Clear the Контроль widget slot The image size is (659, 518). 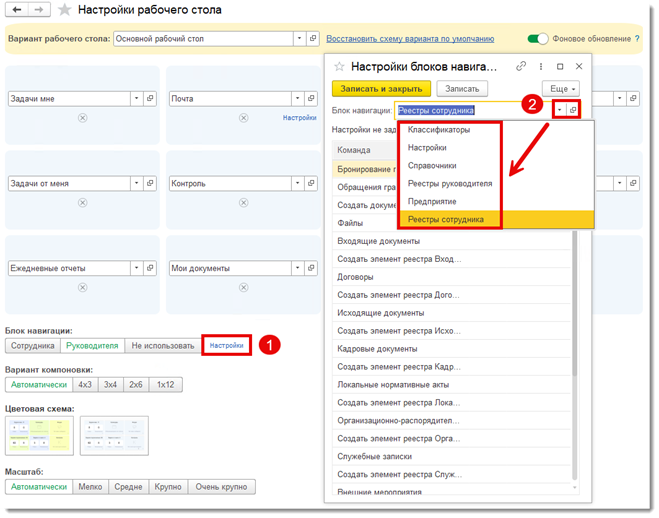coord(243,203)
